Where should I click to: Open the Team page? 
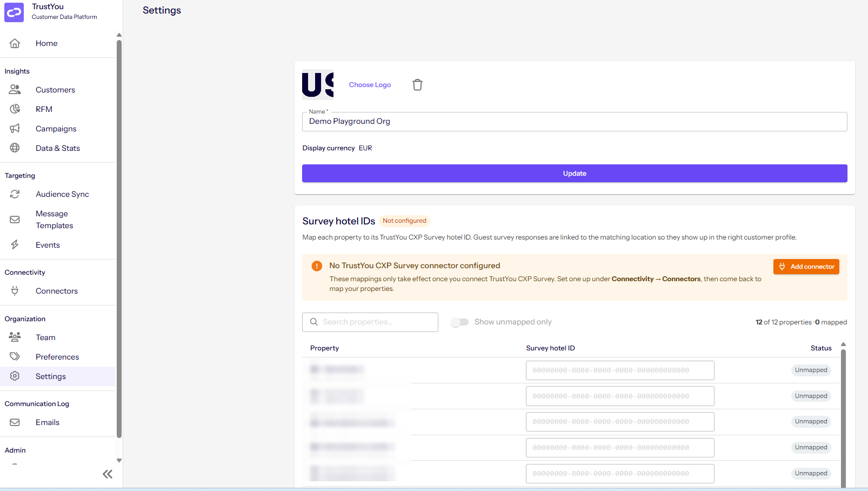45,337
